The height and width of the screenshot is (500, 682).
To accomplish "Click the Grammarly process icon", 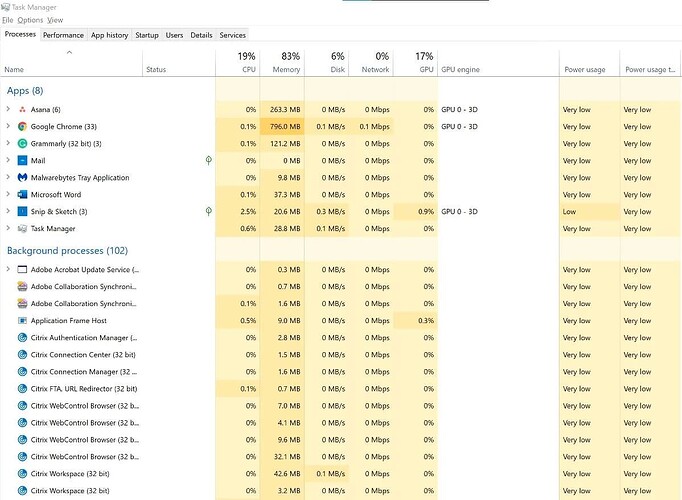I will point(22,143).
